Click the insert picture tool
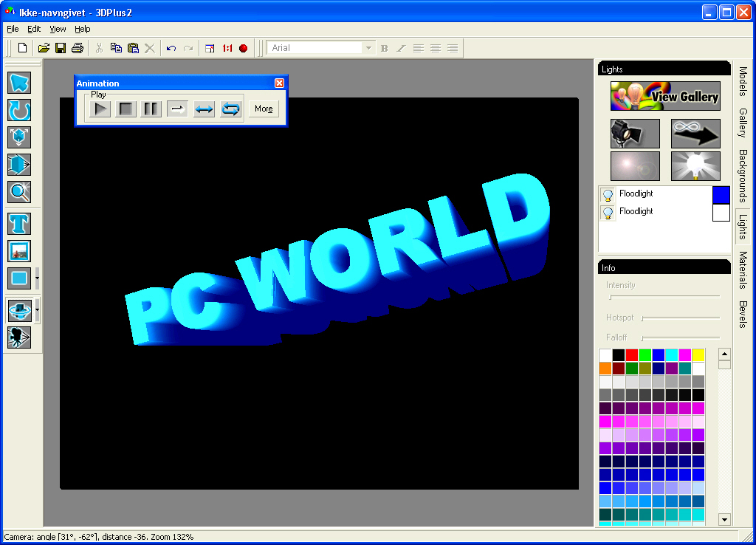 pyautogui.click(x=19, y=251)
